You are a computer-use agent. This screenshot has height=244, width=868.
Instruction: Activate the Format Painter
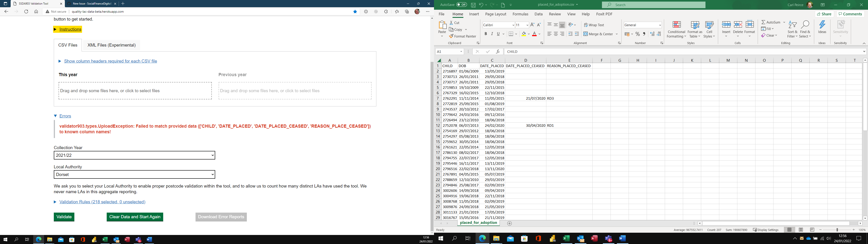click(463, 36)
